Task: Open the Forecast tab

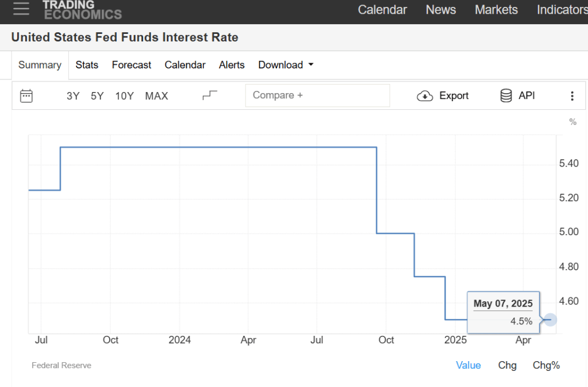Action: coord(132,65)
